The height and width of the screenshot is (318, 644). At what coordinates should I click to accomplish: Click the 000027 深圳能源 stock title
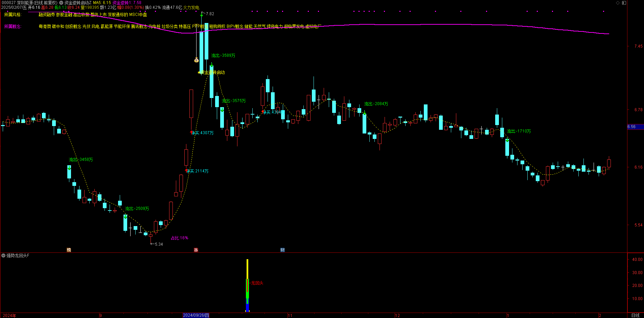tap(29, 3)
